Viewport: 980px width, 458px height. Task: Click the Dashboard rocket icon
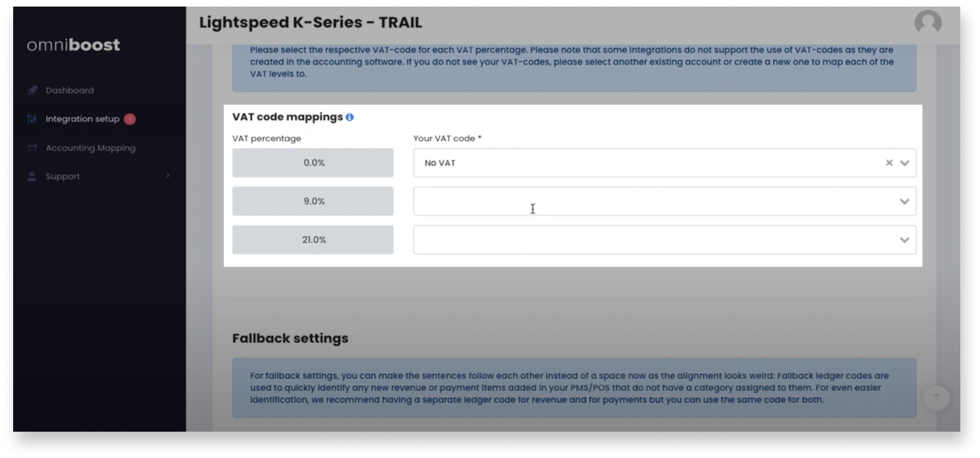click(32, 90)
